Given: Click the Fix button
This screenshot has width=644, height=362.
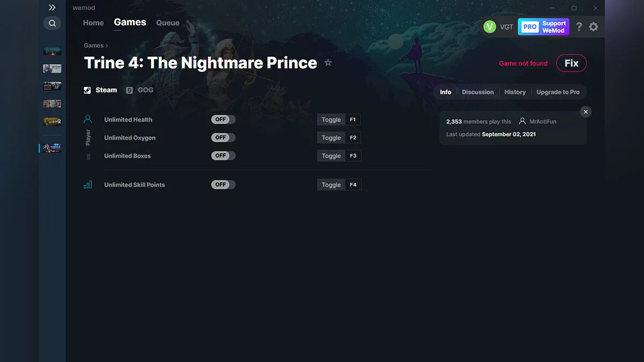Looking at the screenshot, I should click(571, 63).
